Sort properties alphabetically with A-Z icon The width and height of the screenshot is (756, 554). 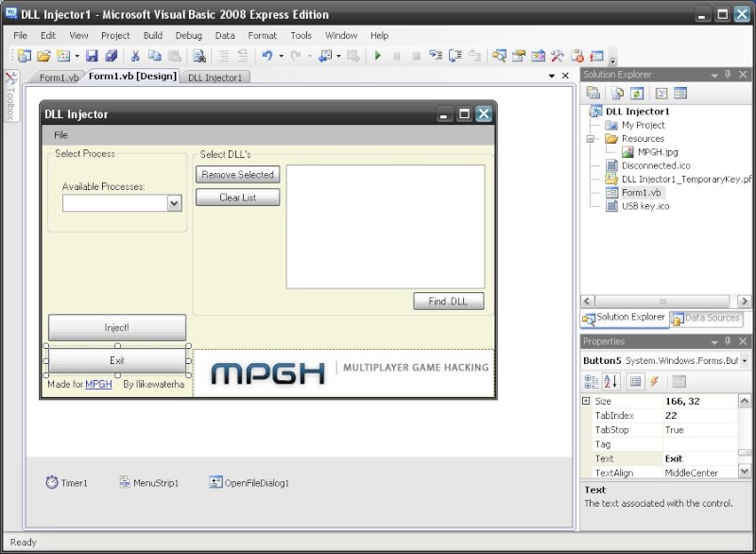(x=610, y=381)
